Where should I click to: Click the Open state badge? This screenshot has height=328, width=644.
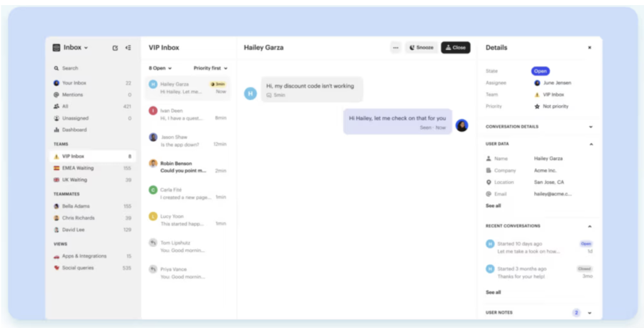tap(540, 71)
